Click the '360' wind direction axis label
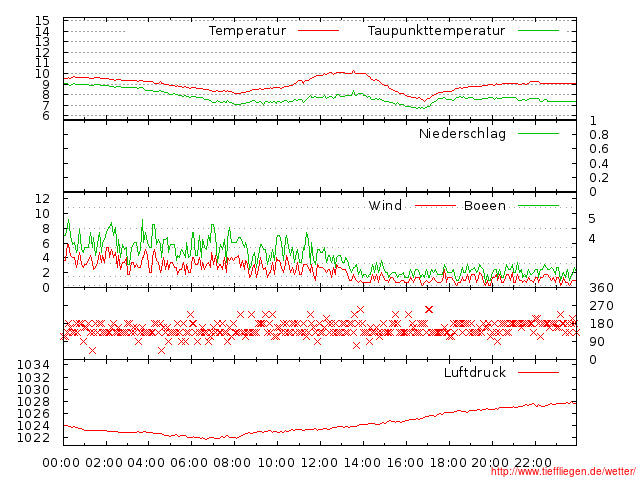This screenshot has width=640, height=480. [601, 288]
